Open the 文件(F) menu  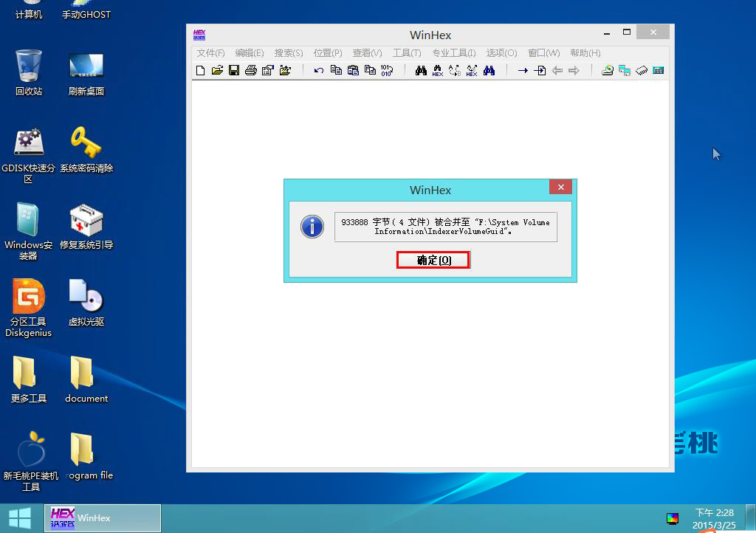[210, 53]
